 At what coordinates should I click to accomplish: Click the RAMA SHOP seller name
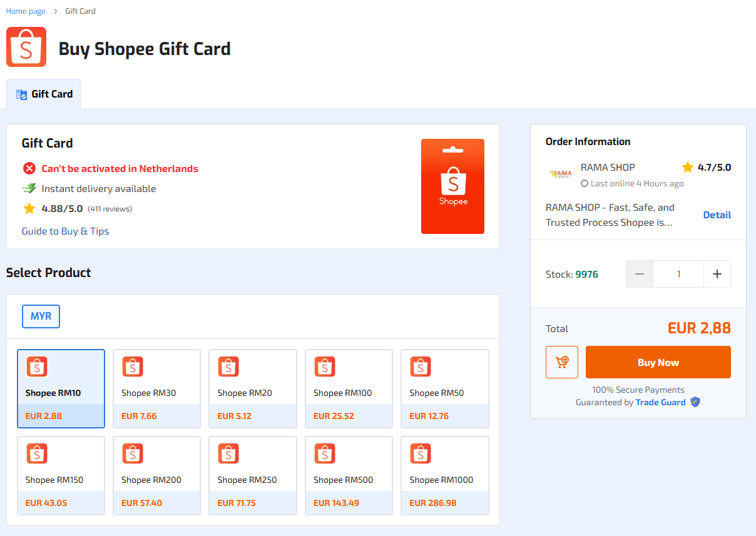click(x=608, y=167)
